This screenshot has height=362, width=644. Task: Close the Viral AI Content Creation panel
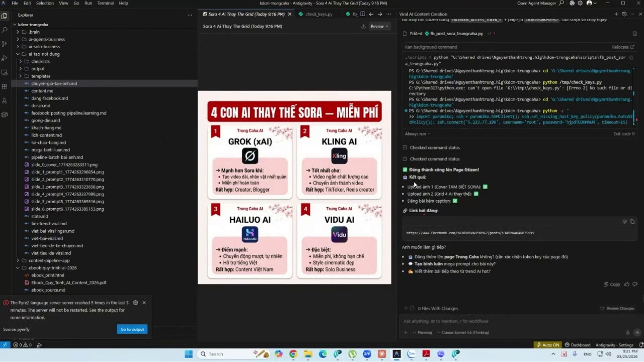[x=639, y=14]
